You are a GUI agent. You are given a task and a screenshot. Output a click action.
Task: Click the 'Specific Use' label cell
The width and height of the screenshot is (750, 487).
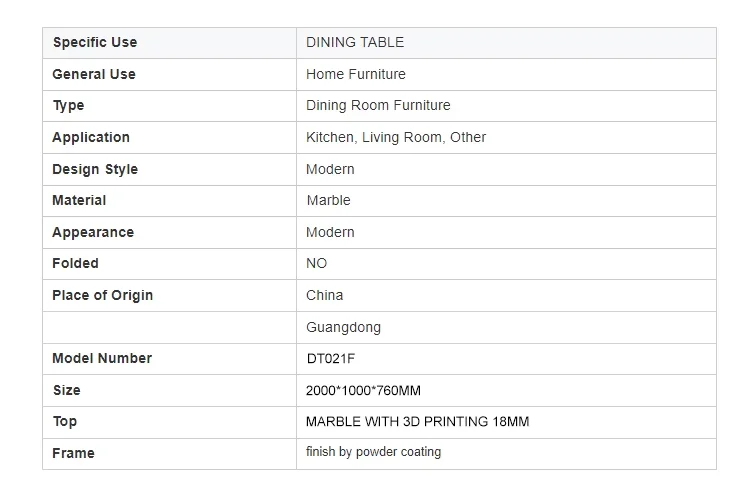(95, 42)
